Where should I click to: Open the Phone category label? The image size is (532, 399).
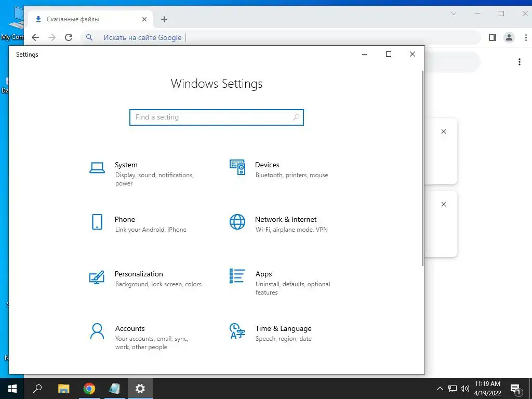coord(125,219)
